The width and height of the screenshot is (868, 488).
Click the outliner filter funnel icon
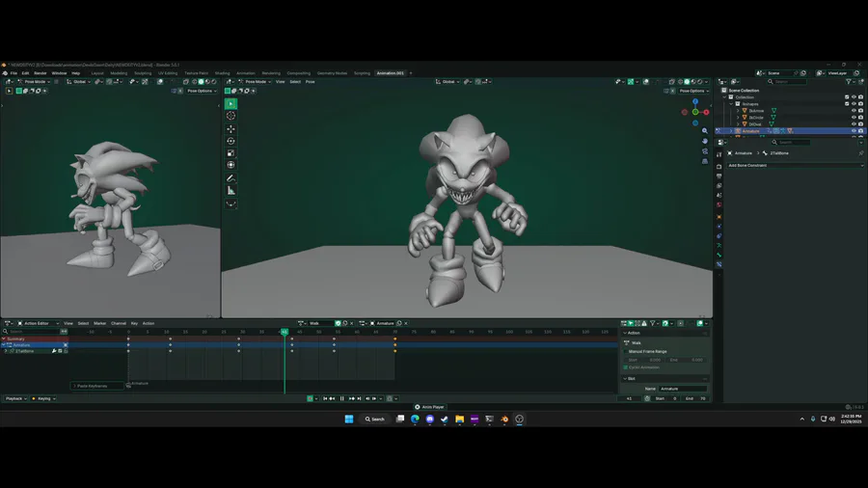tap(849, 81)
